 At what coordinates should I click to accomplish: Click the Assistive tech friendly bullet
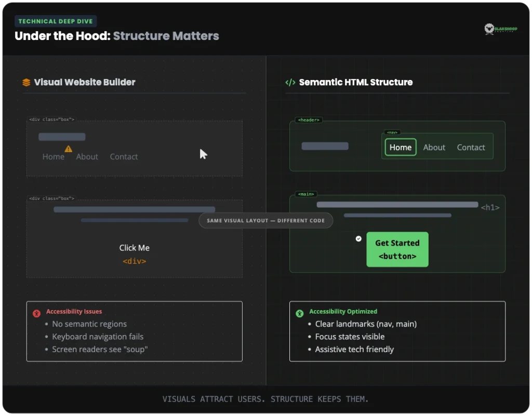pyautogui.click(x=354, y=349)
